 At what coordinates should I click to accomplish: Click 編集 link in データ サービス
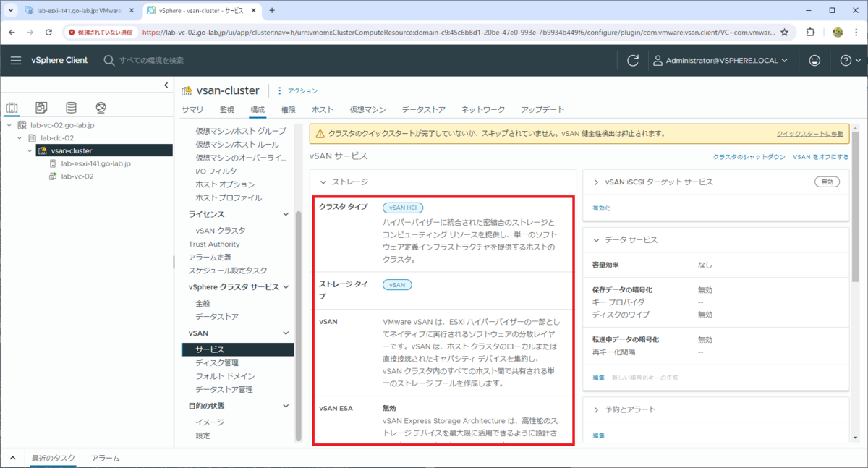pyautogui.click(x=599, y=378)
